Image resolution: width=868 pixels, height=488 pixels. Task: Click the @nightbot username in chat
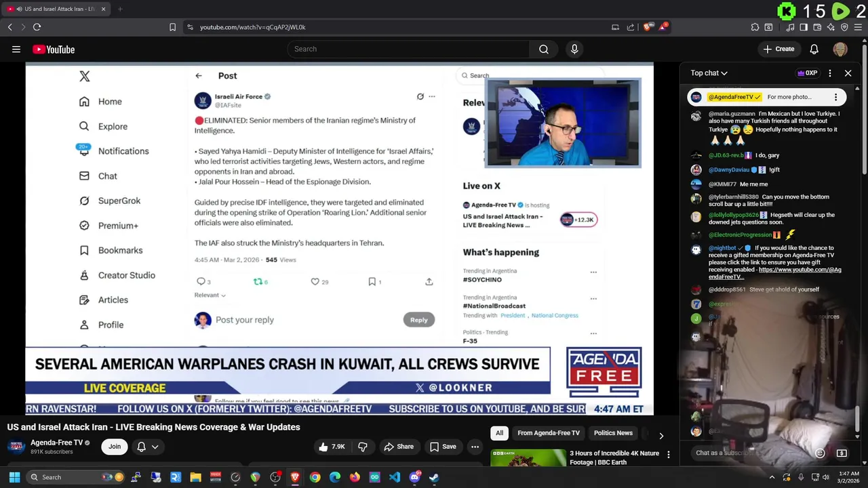click(722, 248)
